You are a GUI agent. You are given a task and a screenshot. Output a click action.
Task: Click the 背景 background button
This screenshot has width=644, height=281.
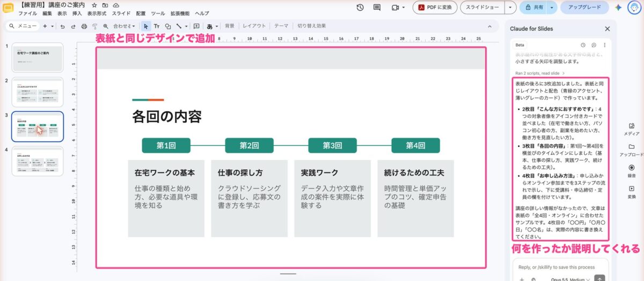point(230,26)
